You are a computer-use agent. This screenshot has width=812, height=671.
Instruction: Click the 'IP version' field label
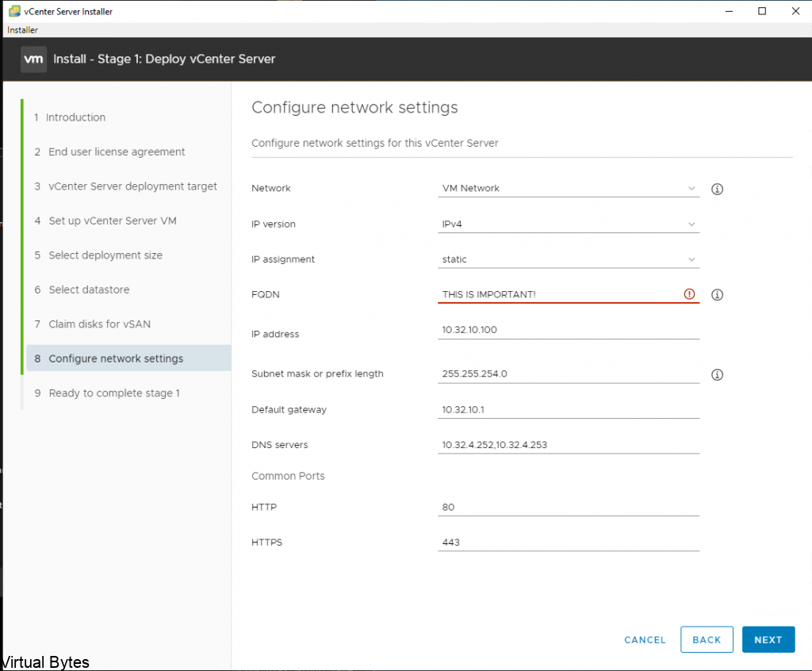pos(274,224)
